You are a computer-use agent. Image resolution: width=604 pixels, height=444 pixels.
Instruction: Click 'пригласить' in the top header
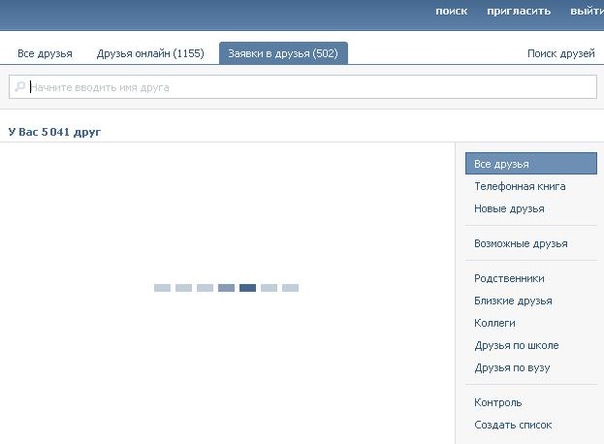tap(518, 11)
